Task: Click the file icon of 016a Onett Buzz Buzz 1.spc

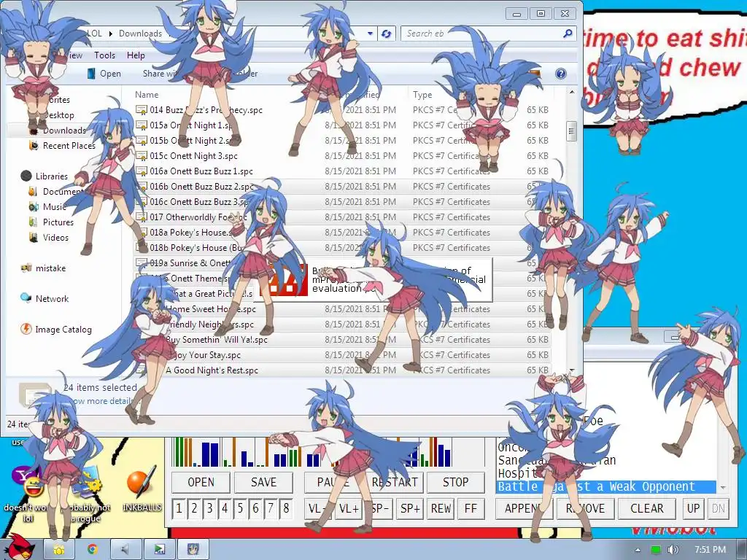Action: [x=142, y=171]
